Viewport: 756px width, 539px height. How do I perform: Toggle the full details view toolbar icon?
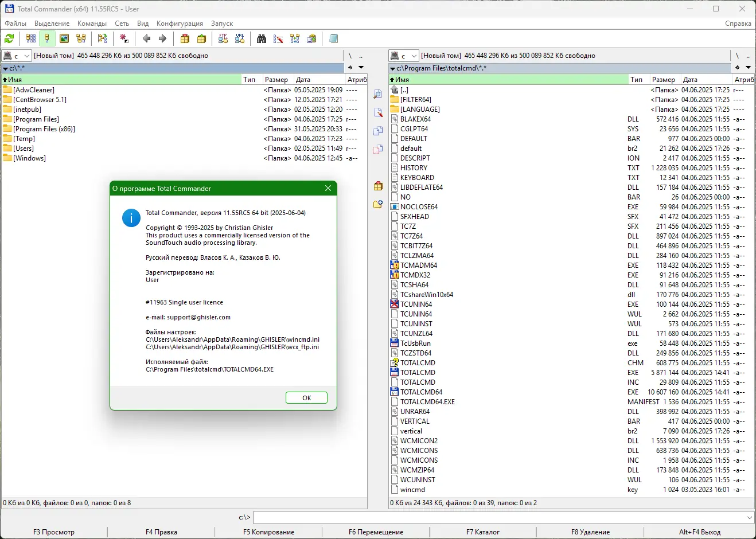48,38
